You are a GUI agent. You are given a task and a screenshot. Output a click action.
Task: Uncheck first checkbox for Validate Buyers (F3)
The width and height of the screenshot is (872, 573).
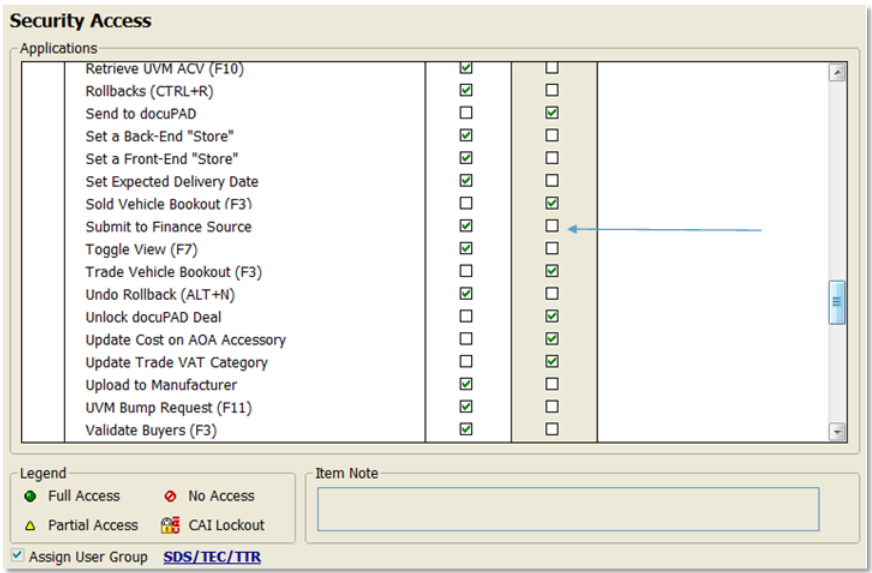(466, 429)
